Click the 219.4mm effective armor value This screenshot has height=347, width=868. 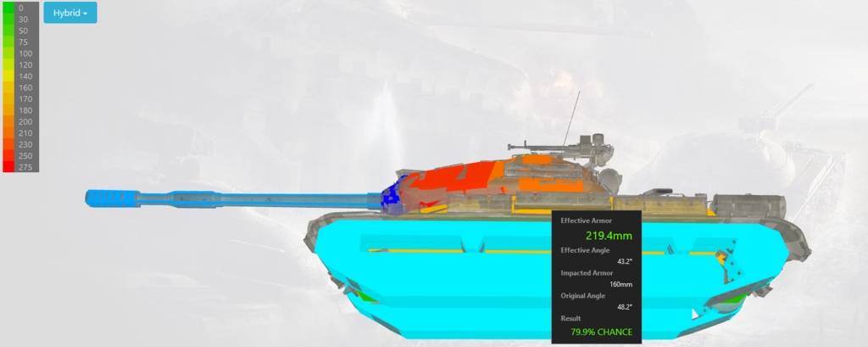(609, 236)
